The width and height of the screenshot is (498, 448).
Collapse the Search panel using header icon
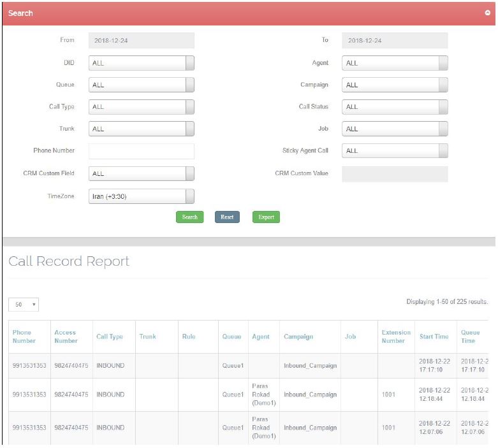click(487, 13)
